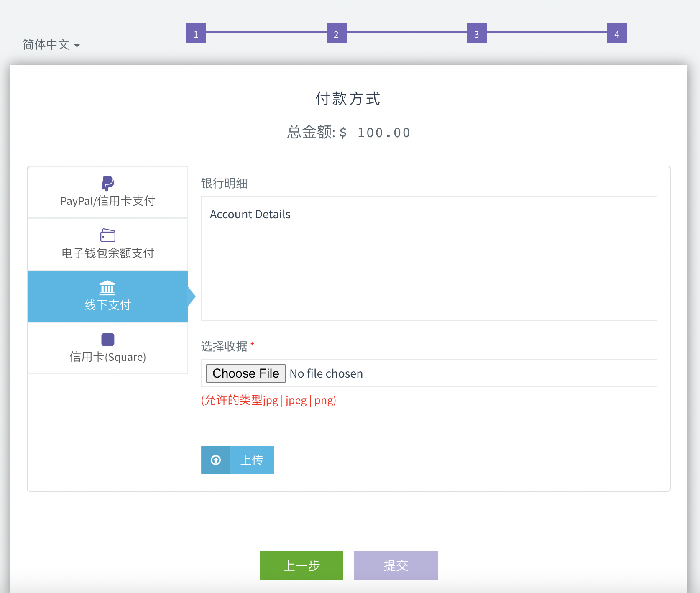Click the Square credit card icon
The height and width of the screenshot is (593, 700).
[x=107, y=340]
